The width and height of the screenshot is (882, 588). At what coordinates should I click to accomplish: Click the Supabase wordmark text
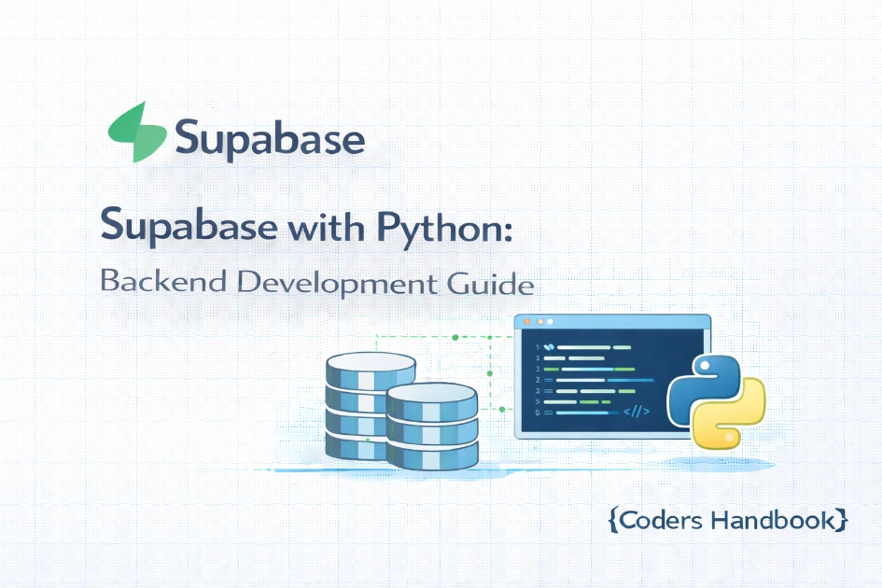coord(269,137)
